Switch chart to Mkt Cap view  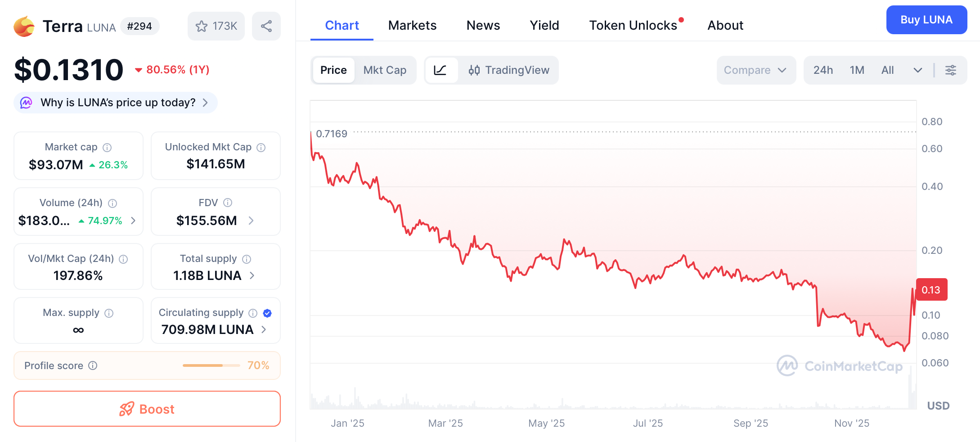tap(385, 70)
